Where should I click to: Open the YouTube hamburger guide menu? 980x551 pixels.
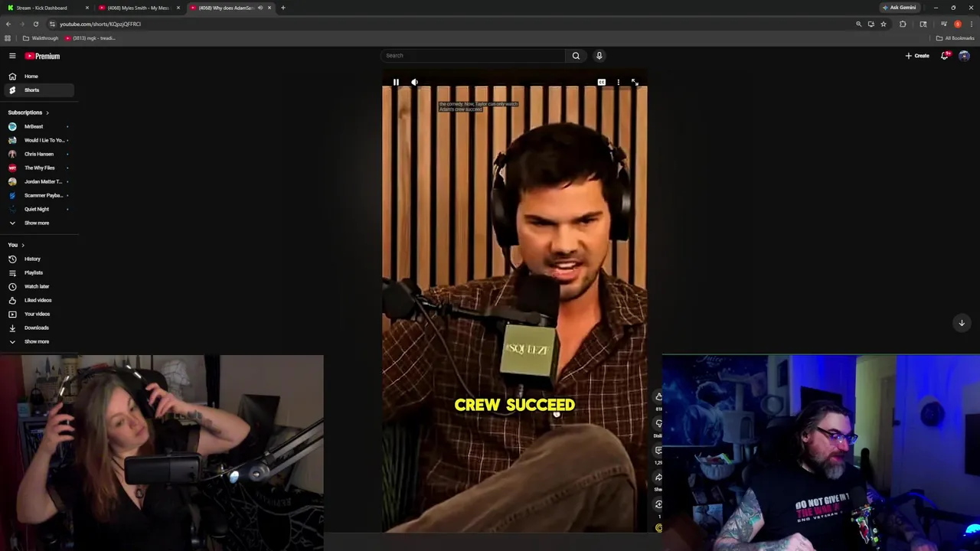[12, 56]
